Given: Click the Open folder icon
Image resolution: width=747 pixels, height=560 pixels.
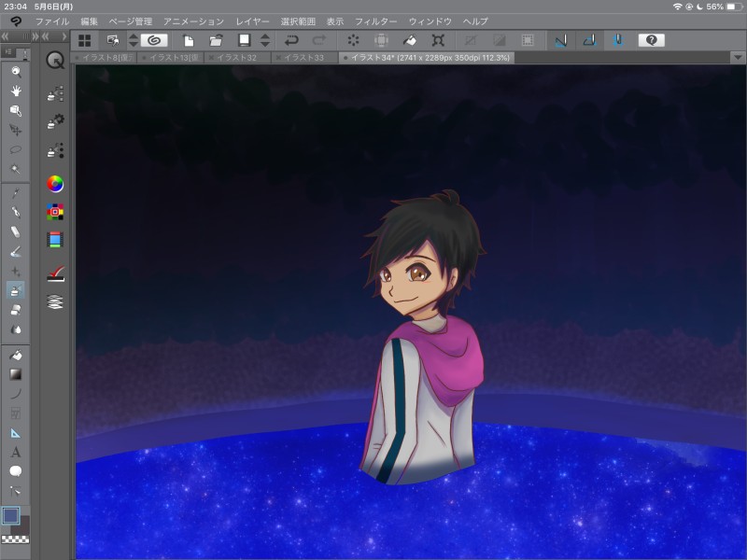Looking at the screenshot, I should point(216,40).
